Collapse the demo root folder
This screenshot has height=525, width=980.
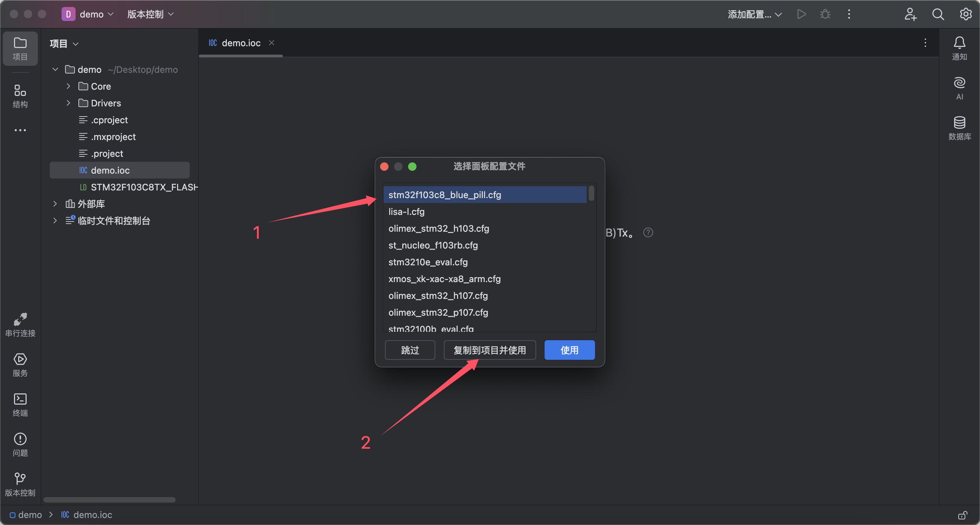click(55, 69)
